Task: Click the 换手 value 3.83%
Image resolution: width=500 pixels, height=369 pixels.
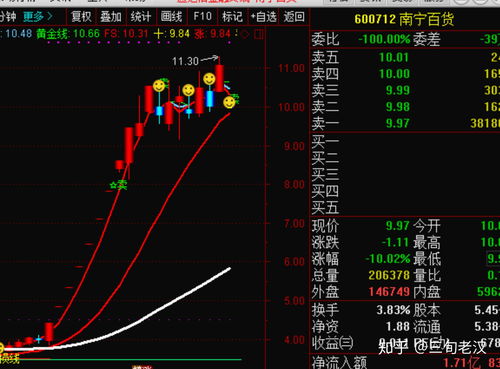Action: pos(393,310)
